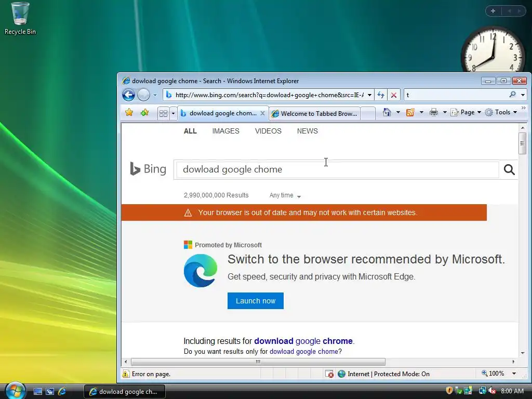Expand the address bar URL history dropdown
Image resolution: width=532 pixels, height=399 pixels.
click(369, 95)
